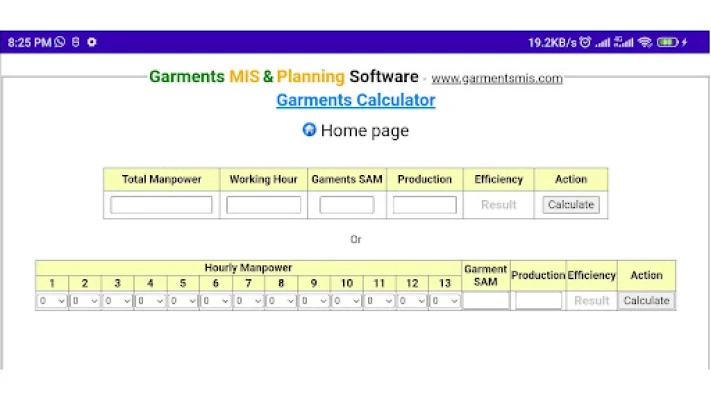Click the Working Hour input field
Viewport: 711px width, 400px height.
pyautogui.click(x=263, y=205)
